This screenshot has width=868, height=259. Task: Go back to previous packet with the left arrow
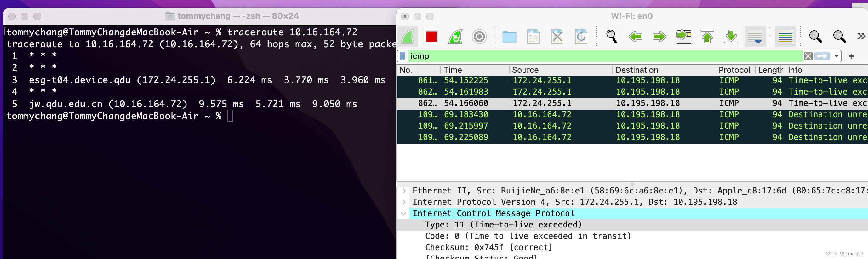pos(635,37)
